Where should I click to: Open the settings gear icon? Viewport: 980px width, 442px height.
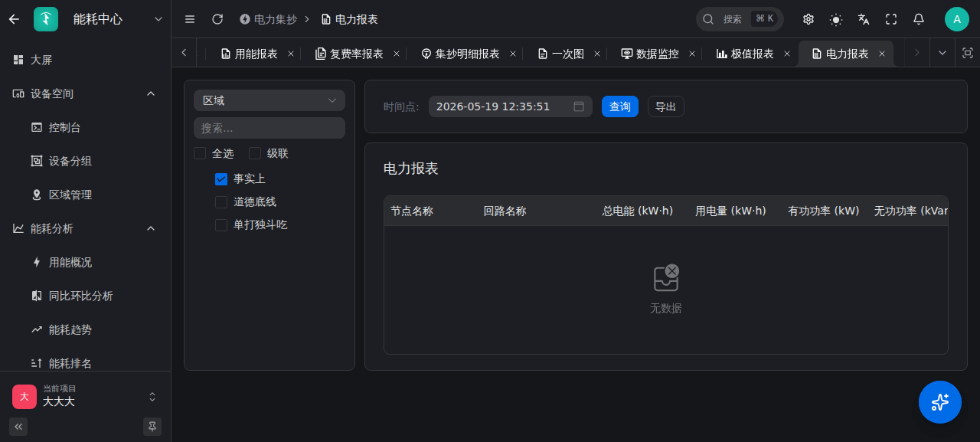pyautogui.click(x=808, y=19)
